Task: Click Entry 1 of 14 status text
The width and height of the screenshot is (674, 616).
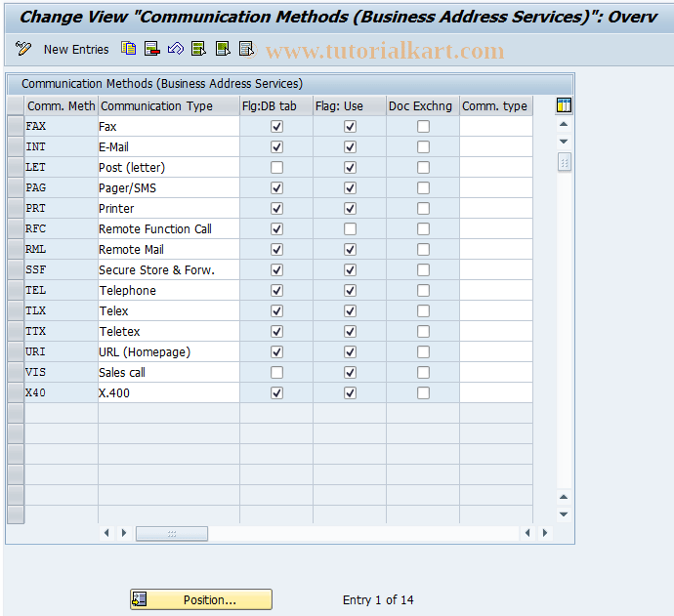Action: pos(378,599)
